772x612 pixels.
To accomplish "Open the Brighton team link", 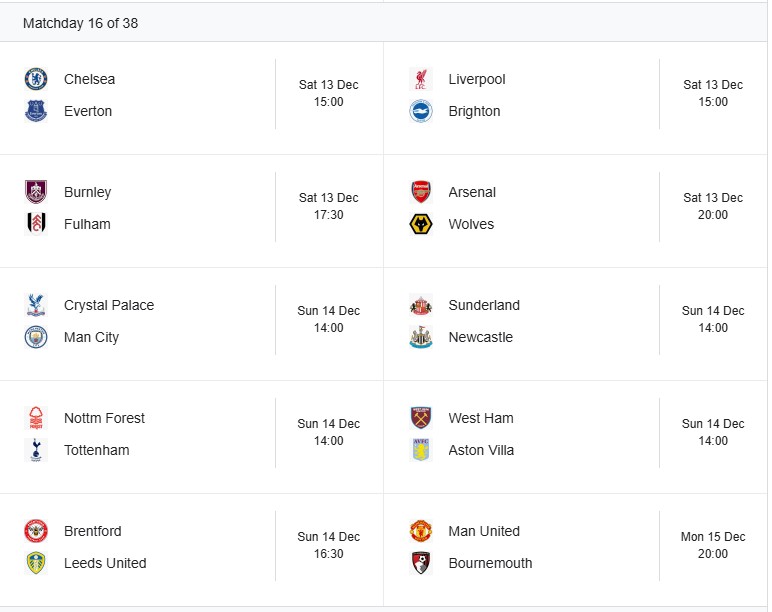I will tap(474, 111).
